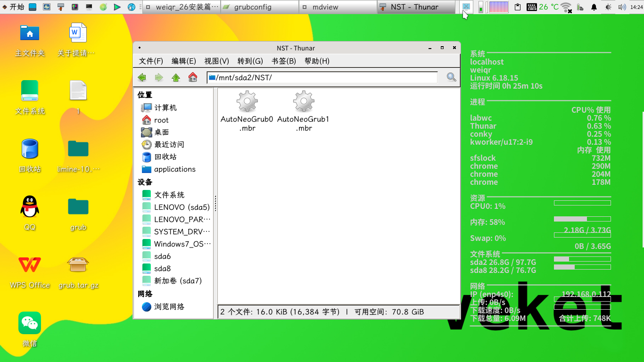
Task: Launch WPS Office from the desktop
Action: (30, 265)
